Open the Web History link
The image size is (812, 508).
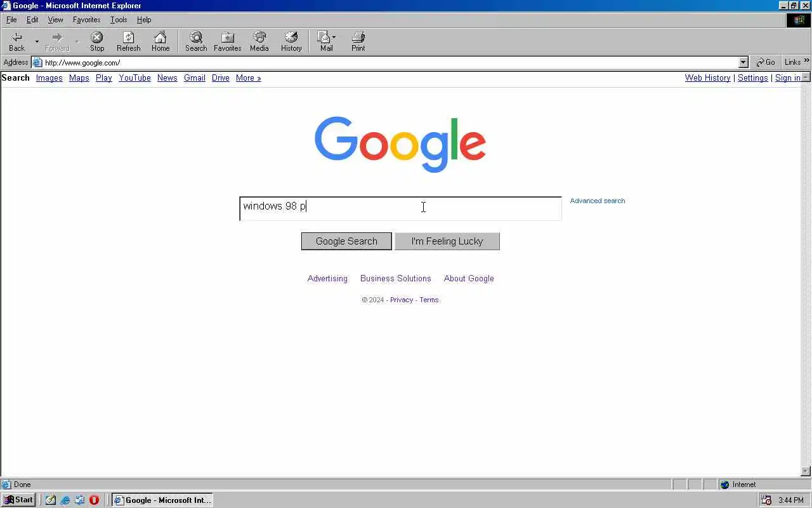(x=707, y=77)
